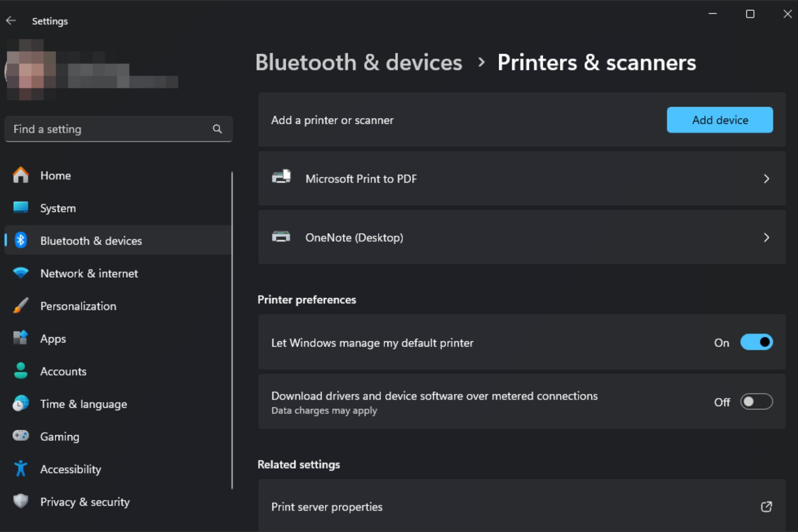Click the back arrow icon

click(x=11, y=21)
